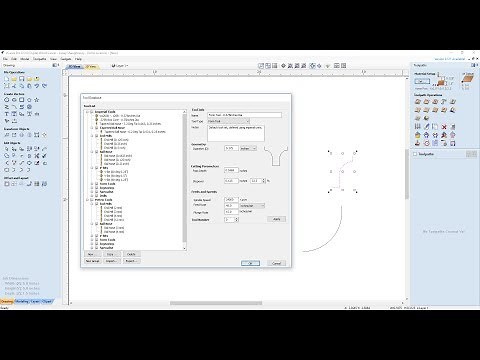Open the Profile toolpath operation
This screenshot has width=480, height=360.
418,101
